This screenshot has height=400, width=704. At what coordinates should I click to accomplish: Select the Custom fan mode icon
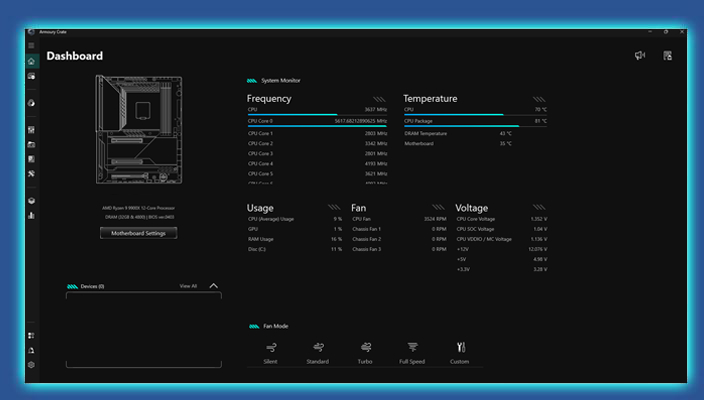[x=460, y=347]
